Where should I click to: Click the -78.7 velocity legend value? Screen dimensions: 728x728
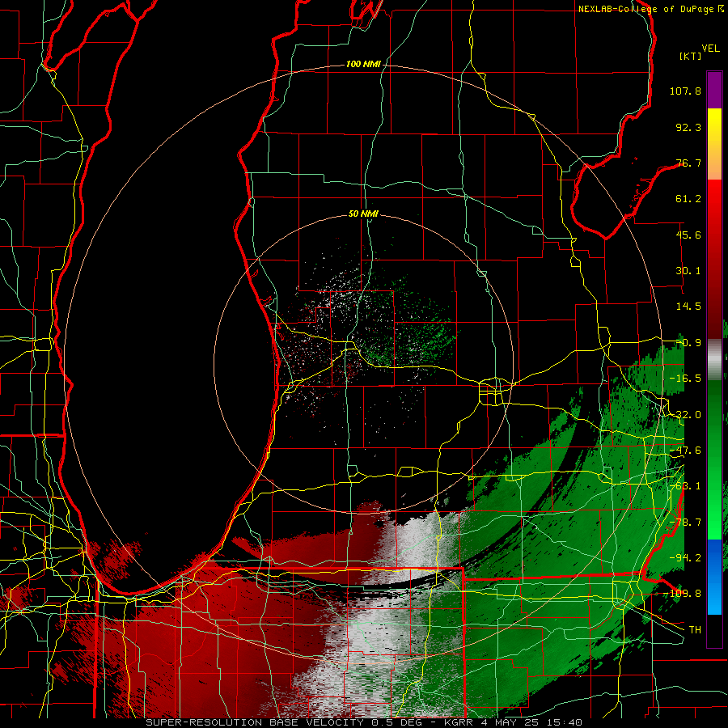tap(685, 523)
